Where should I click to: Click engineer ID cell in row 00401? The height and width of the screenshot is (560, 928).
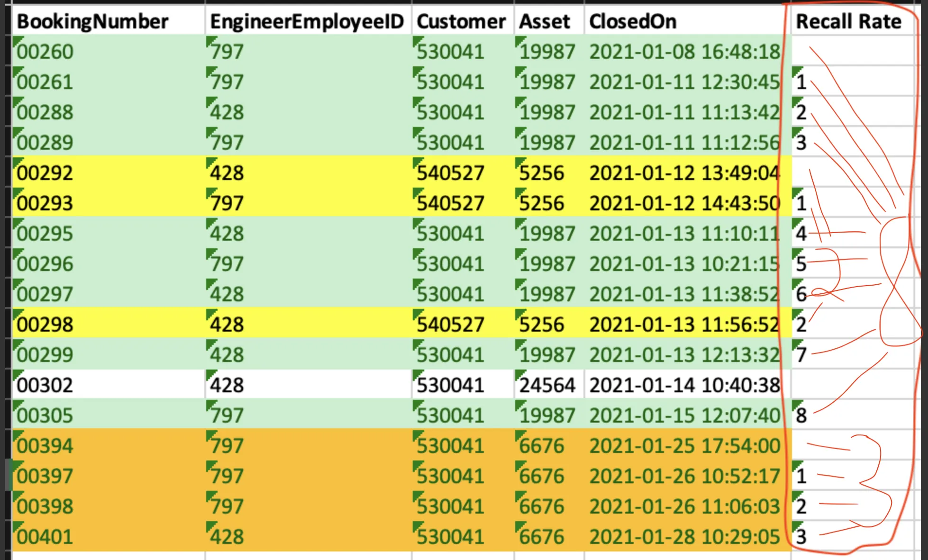pos(227,536)
